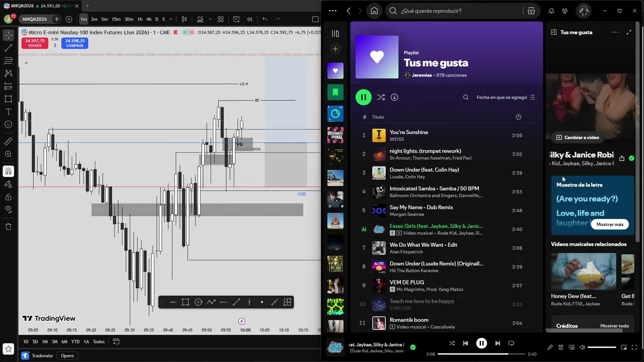Undo last action in TradingView

click(265, 19)
